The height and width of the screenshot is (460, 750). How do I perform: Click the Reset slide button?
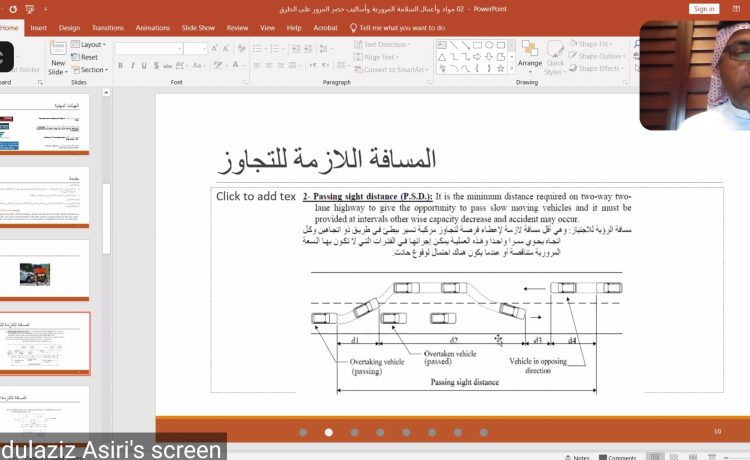(84, 57)
